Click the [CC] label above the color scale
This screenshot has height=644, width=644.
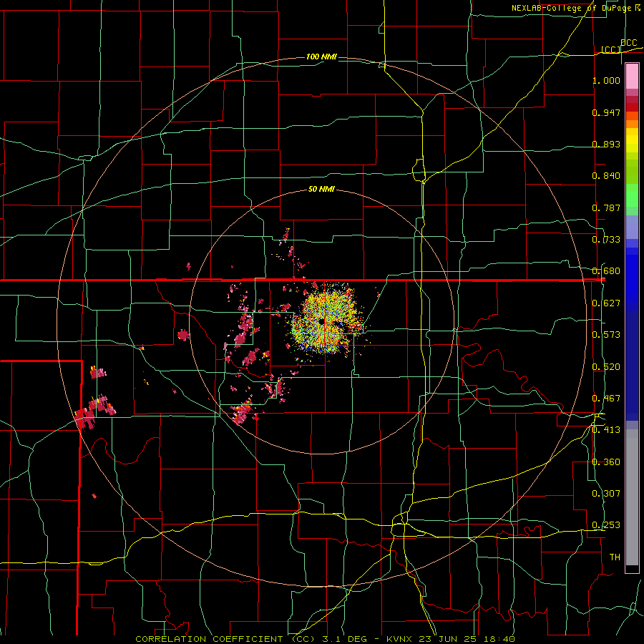click(x=611, y=49)
